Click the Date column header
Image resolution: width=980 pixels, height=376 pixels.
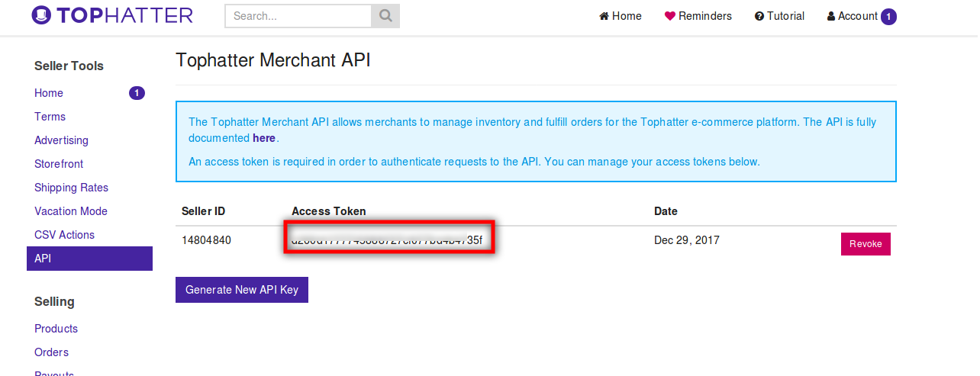(666, 211)
